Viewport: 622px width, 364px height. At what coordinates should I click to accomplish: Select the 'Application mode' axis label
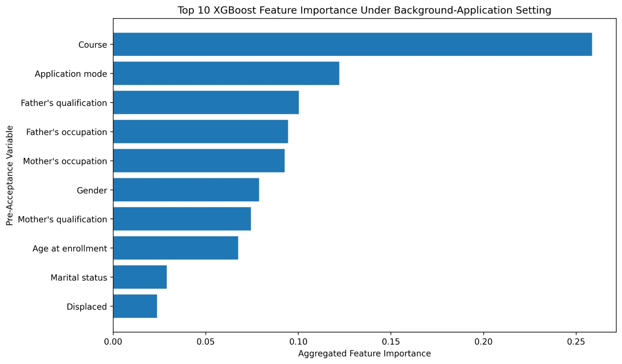click(x=71, y=74)
